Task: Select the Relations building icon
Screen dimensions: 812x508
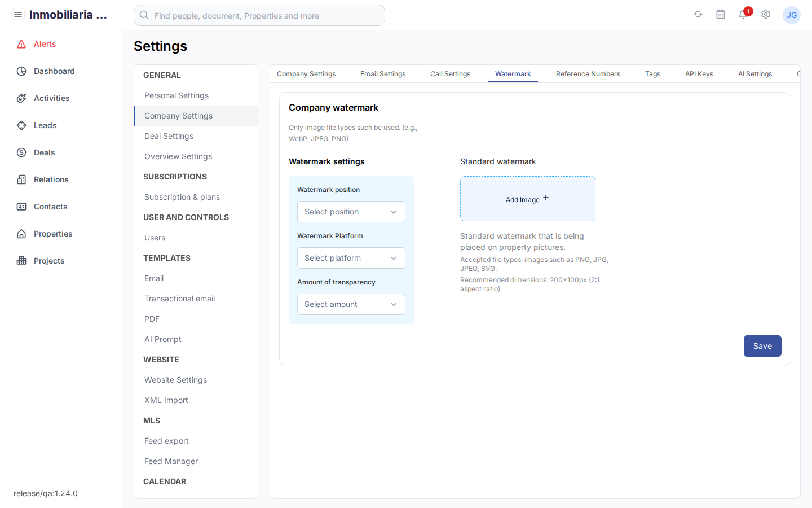Action: [x=21, y=179]
